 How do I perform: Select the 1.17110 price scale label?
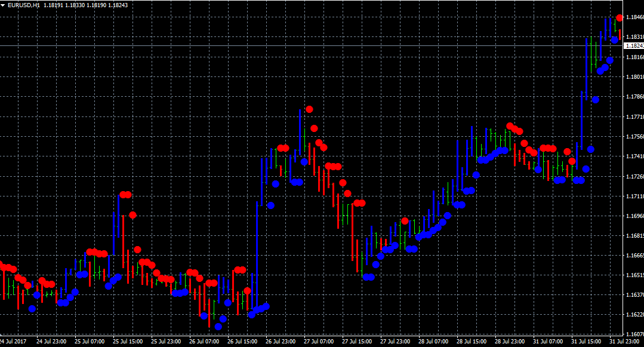tap(633, 196)
